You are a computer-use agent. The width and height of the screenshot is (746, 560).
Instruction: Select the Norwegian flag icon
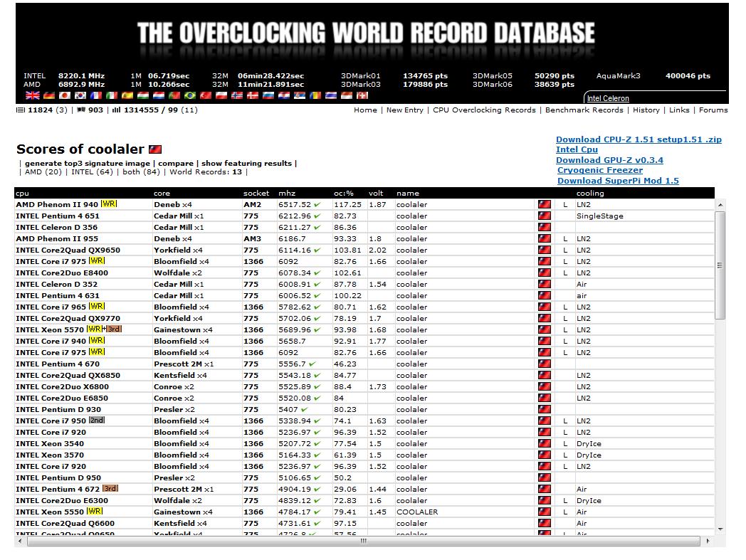point(237,95)
